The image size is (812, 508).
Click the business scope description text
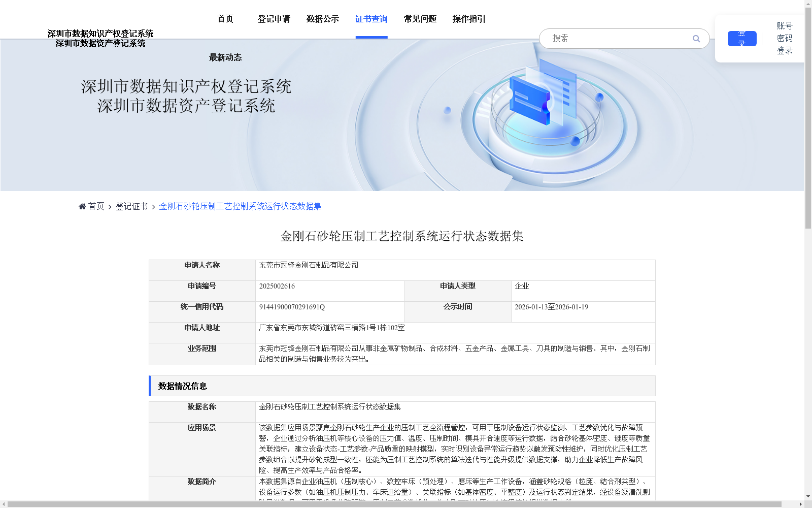455,354
